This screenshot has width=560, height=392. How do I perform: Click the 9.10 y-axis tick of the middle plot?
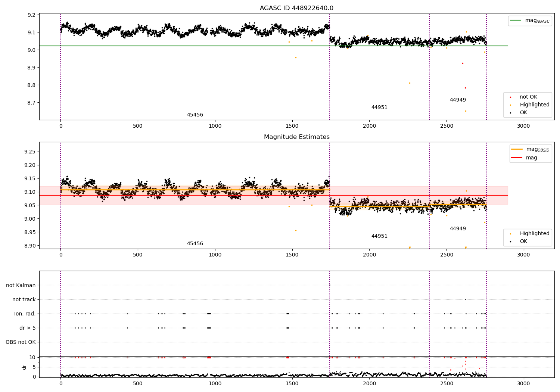tap(31, 192)
